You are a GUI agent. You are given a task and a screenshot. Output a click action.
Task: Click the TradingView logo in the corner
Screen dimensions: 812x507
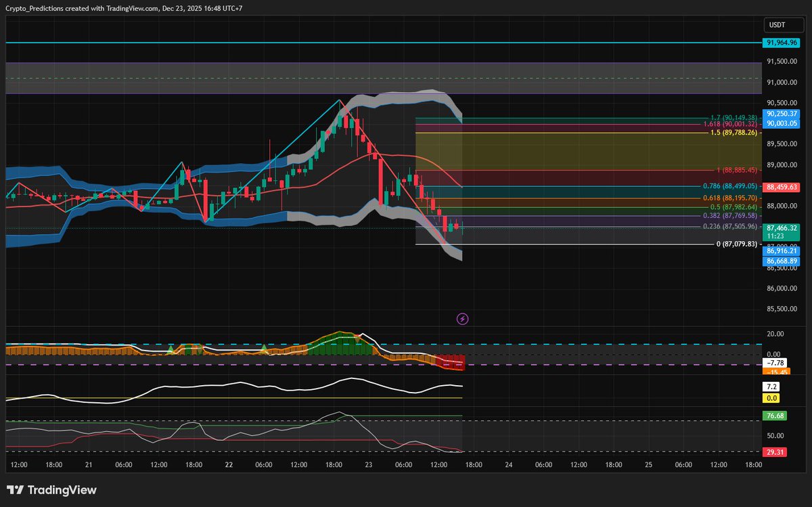(51, 490)
